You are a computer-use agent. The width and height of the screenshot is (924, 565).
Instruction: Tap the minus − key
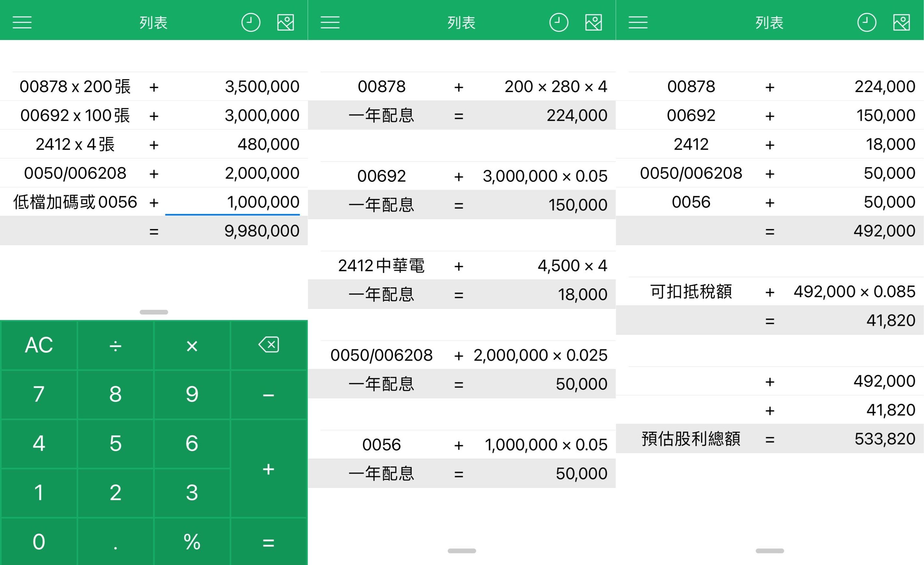[x=269, y=394]
